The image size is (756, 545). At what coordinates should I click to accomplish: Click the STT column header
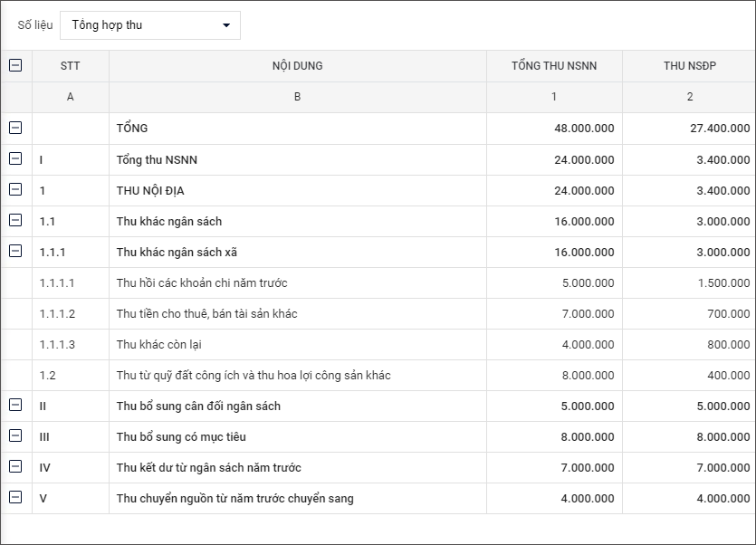(70, 66)
